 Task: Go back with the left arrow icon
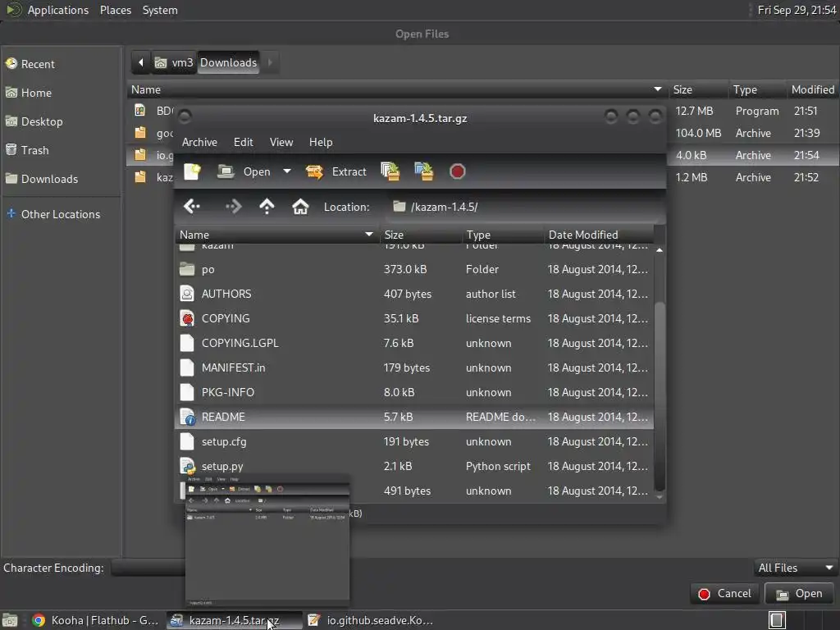click(x=192, y=207)
